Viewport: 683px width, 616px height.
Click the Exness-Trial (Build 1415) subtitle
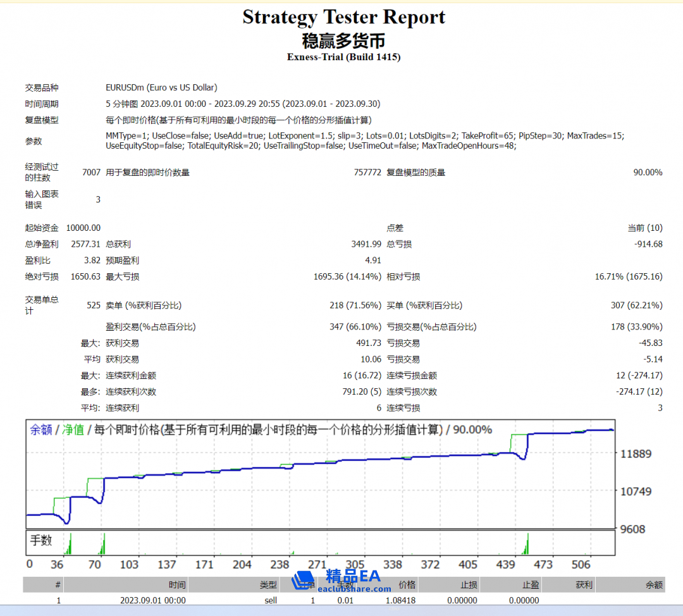343,57
